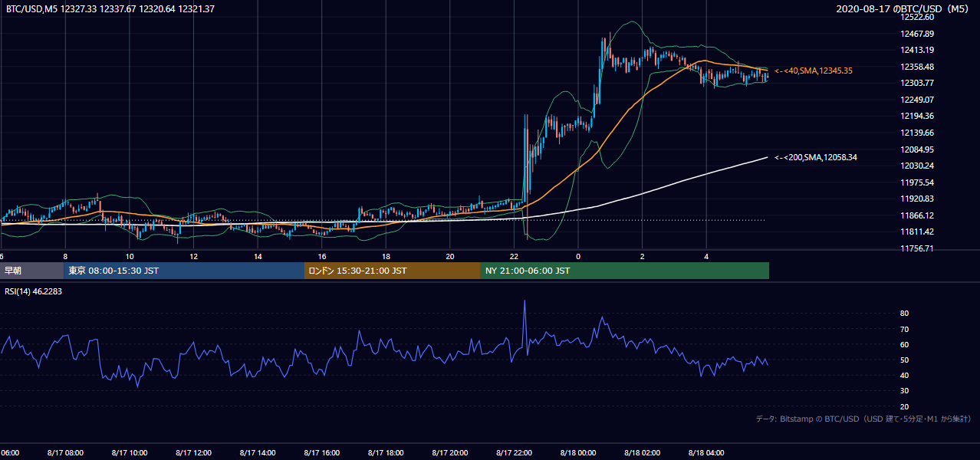
Task: Click the 'RSI(14) 46.2283' indicator label
Action: (x=35, y=291)
